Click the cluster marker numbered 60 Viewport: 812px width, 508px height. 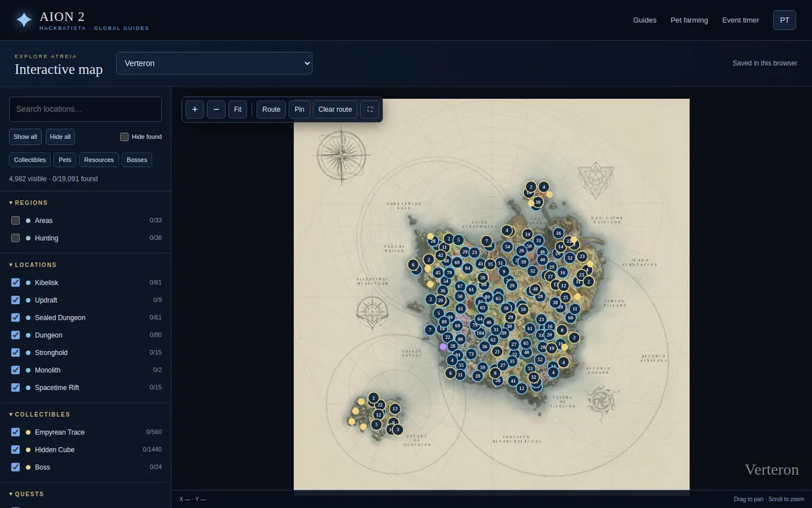(570, 318)
